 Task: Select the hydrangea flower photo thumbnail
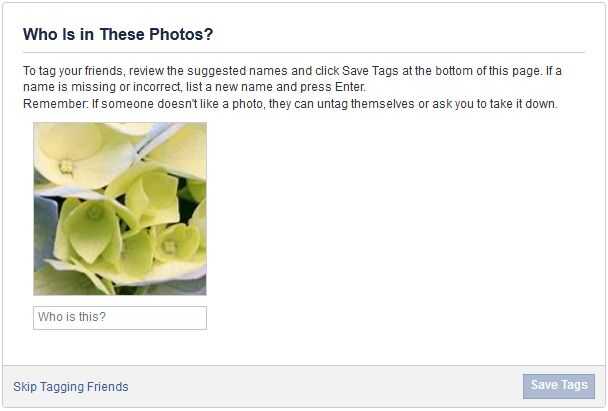[x=120, y=209]
